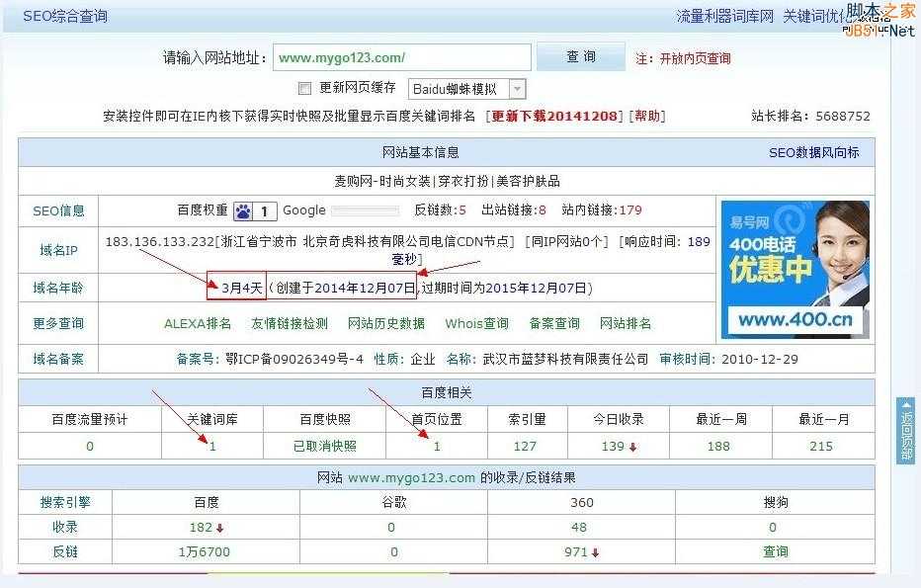Click the 查询 query button
Screen dimensions: 921x588
coord(580,56)
